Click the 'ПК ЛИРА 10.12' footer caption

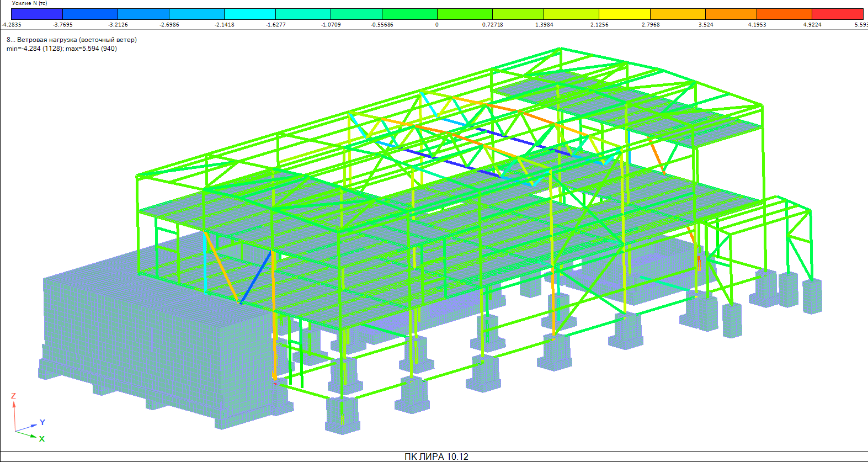(436, 456)
